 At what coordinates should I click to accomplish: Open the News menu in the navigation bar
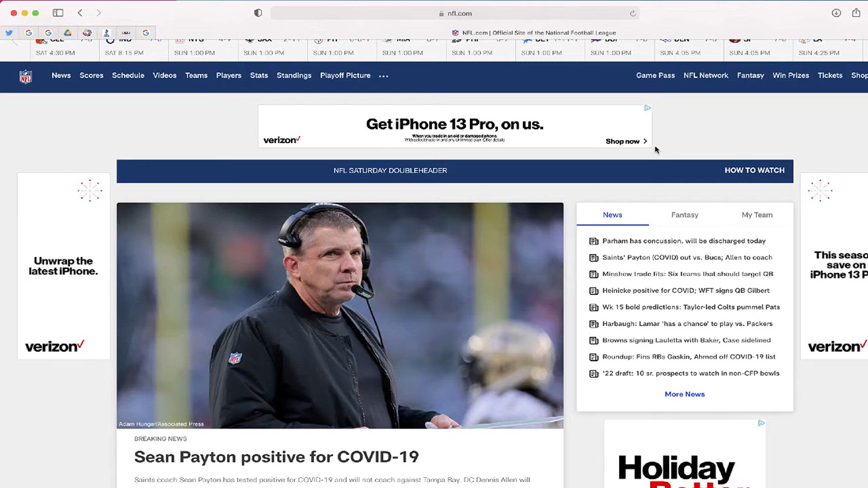pos(61,75)
